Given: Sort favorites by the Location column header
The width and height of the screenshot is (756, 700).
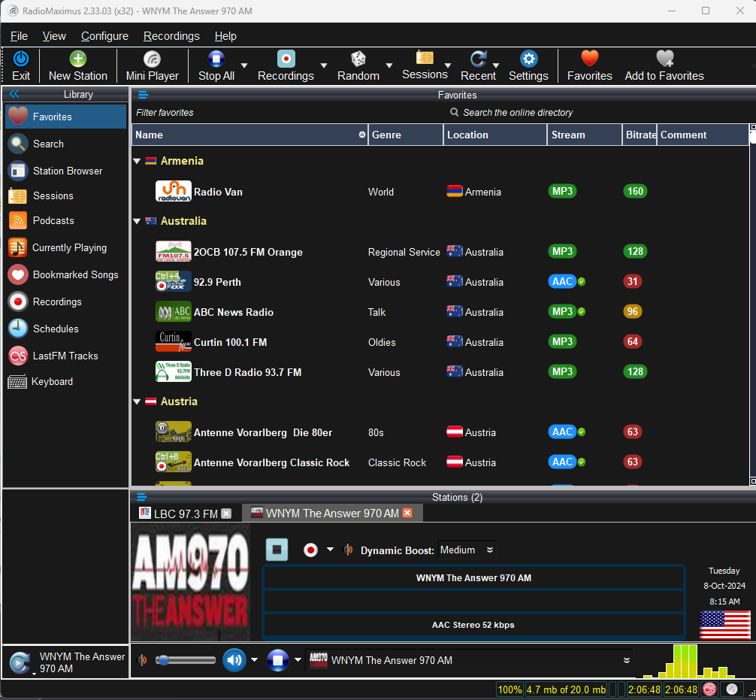Looking at the screenshot, I should click(495, 135).
